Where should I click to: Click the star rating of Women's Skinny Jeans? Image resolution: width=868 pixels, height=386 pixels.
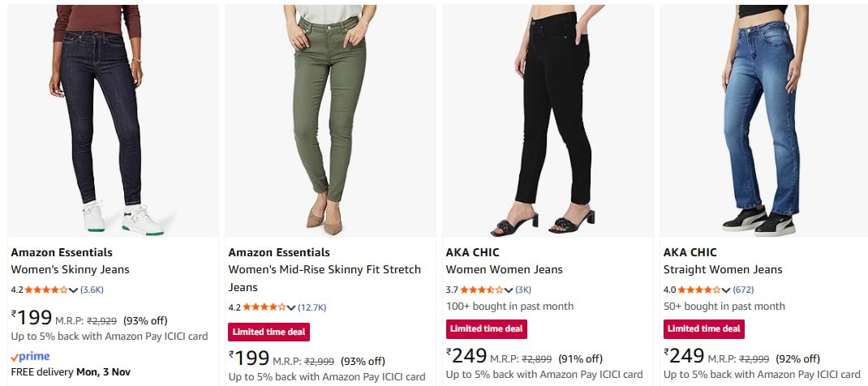coord(46,289)
